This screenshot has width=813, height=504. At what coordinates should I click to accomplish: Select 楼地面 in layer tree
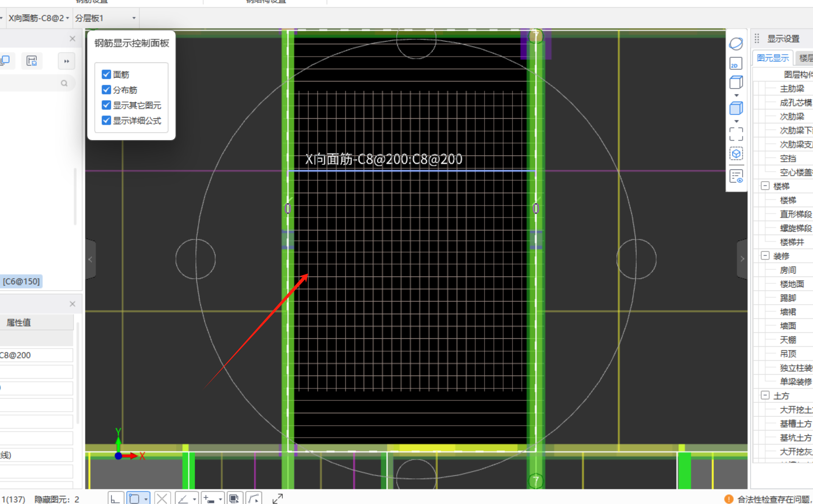[792, 284]
